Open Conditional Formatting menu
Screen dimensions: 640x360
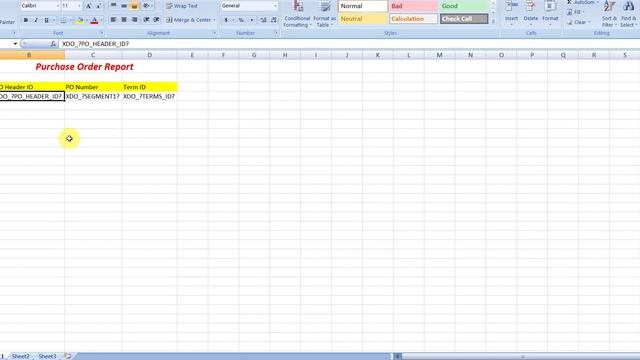[x=298, y=14]
